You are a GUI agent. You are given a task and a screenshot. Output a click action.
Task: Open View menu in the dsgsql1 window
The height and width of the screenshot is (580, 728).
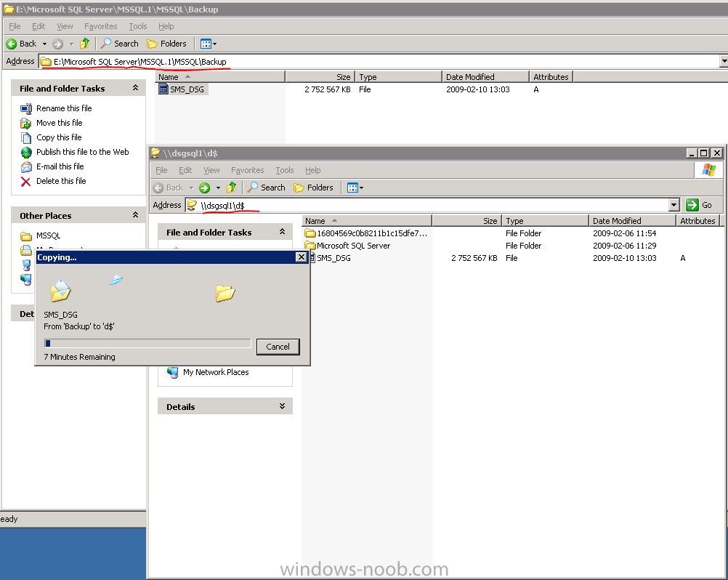pyautogui.click(x=211, y=170)
